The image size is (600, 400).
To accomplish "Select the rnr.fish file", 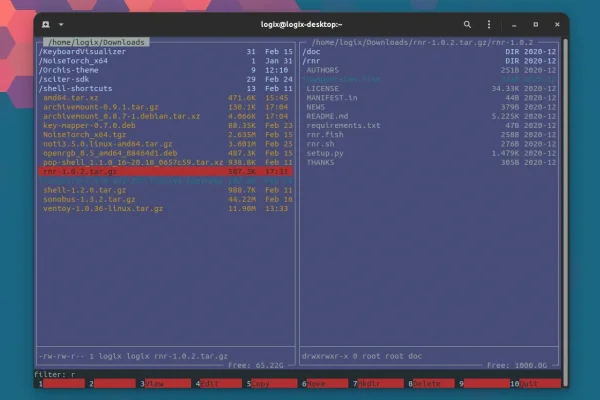I will click(x=429, y=134).
